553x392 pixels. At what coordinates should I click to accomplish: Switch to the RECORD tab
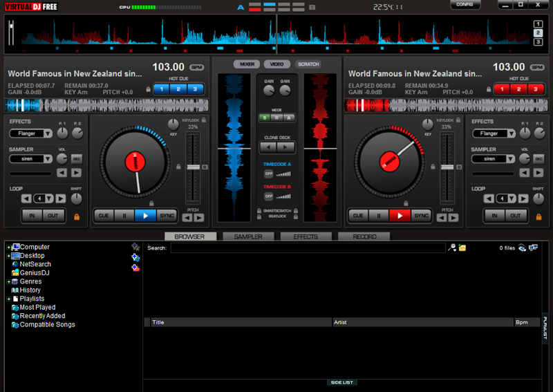point(364,236)
